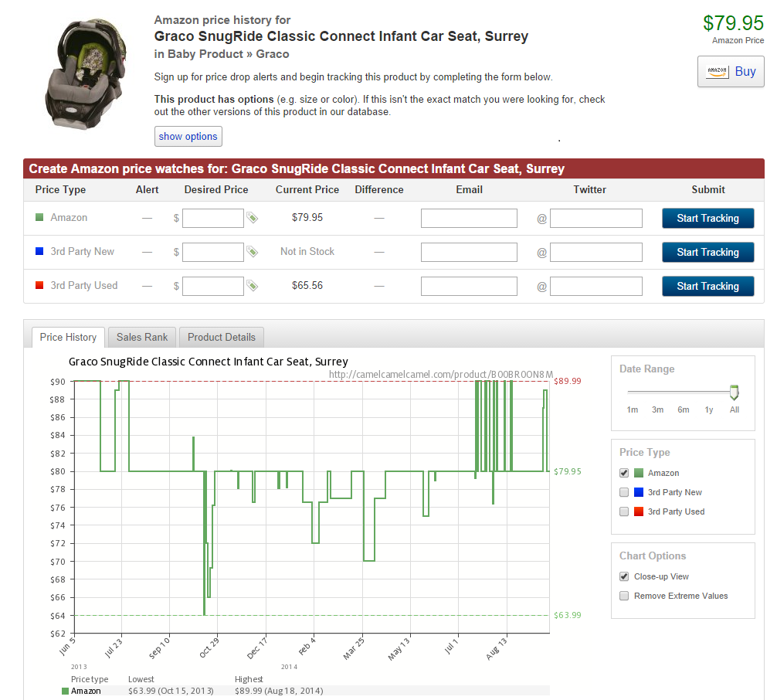Click the Amazon legend entry below chart
This screenshot has height=700, width=777.
(81, 691)
